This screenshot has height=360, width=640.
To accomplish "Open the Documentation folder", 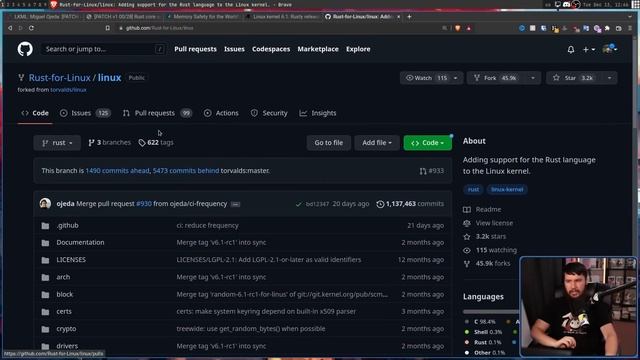I will click(x=80, y=242).
